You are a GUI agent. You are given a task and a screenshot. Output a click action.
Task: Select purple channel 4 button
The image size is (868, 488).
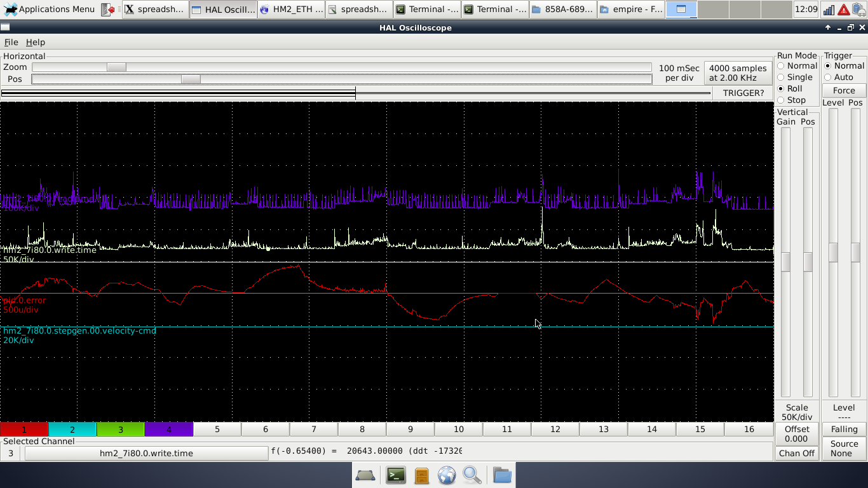tap(169, 429)
